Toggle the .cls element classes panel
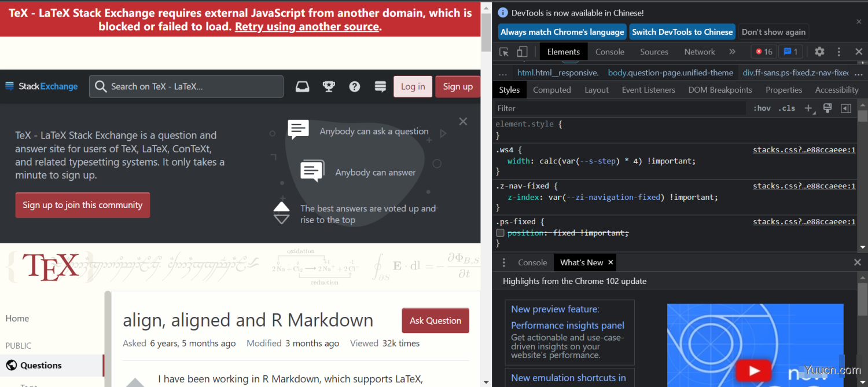Screen dimensions: 868x387 point(786,108)
